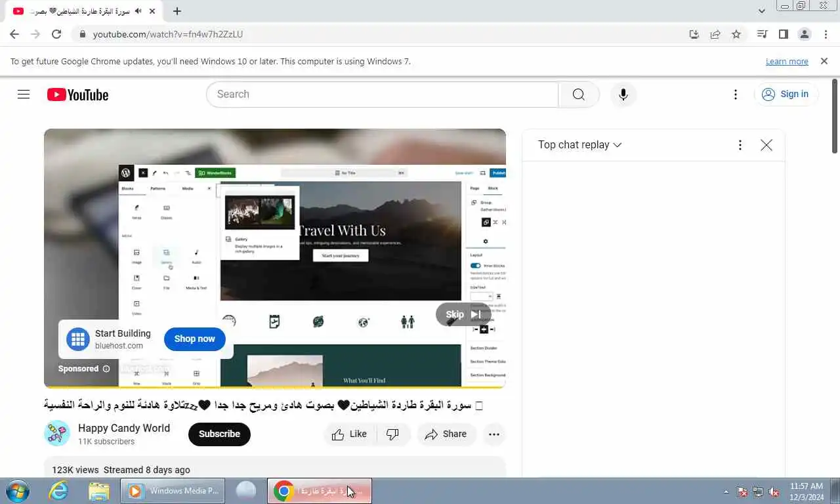The width and height of the screenshot is (840, 504).
Task: Toggle the Chrome side panel
Action: click(783, 34)
